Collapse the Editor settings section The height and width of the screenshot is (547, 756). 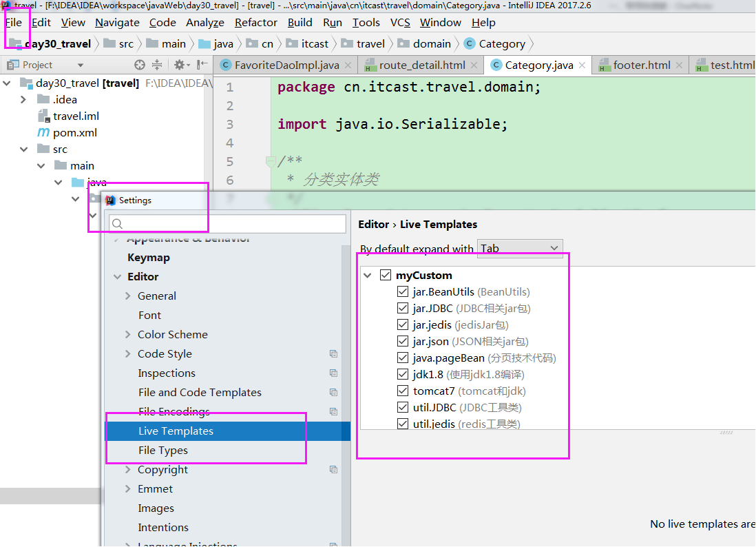coord(117,277)
